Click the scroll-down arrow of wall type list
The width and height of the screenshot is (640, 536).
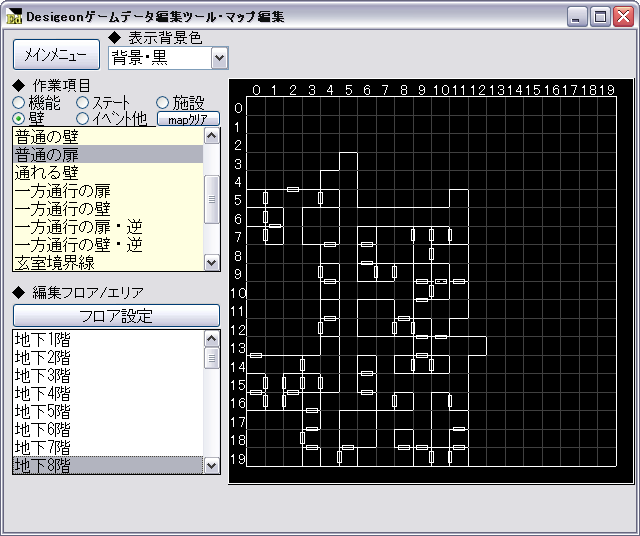211,262
